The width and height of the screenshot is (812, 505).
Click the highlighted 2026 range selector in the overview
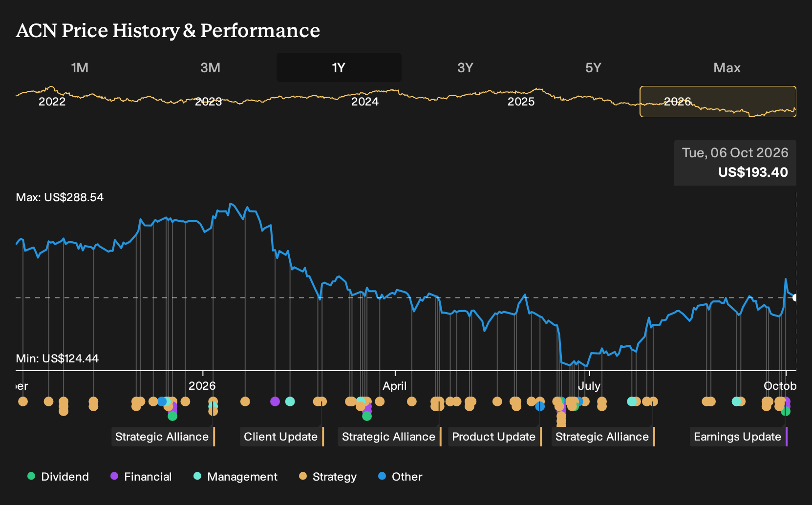(x=718, y=102)
